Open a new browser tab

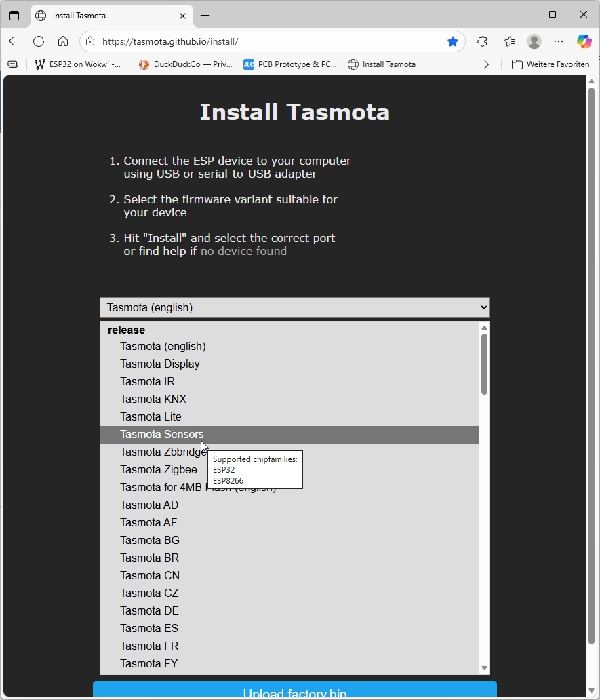(x=205, y=15)
